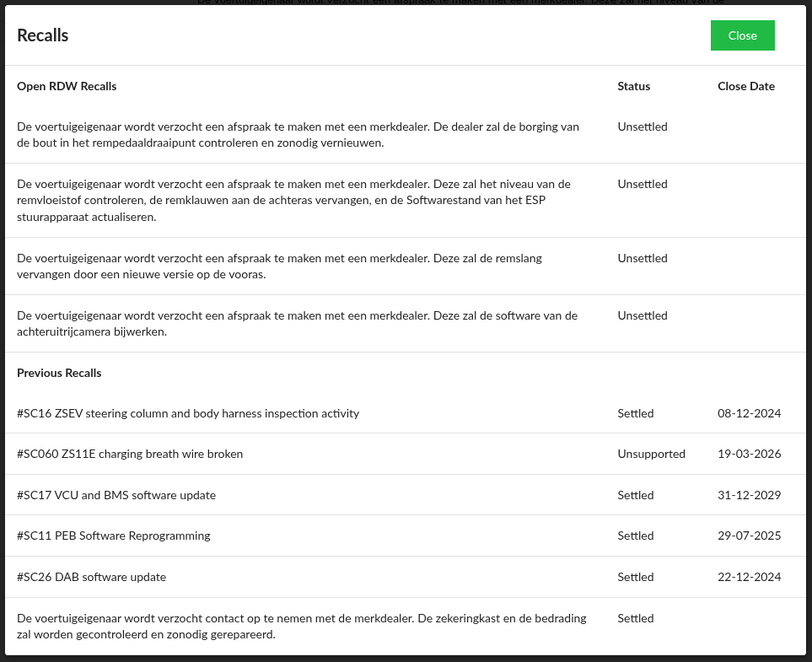
Task: Click the "Unsupported" status of #SC060
Action: pos(651,454)
